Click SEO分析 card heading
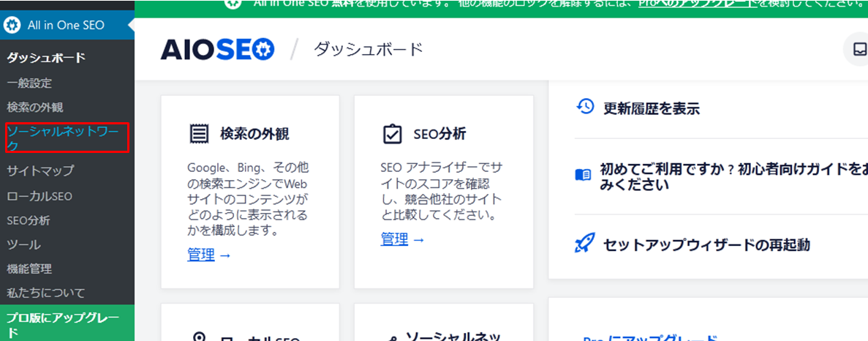This screenshot has height=341, width=868. (439, 134)
